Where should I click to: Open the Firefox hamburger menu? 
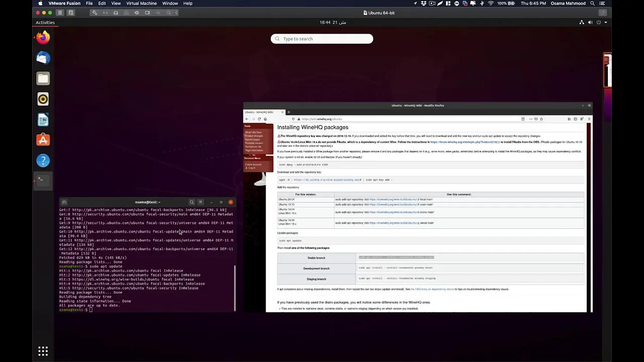[x=589, y=119]
